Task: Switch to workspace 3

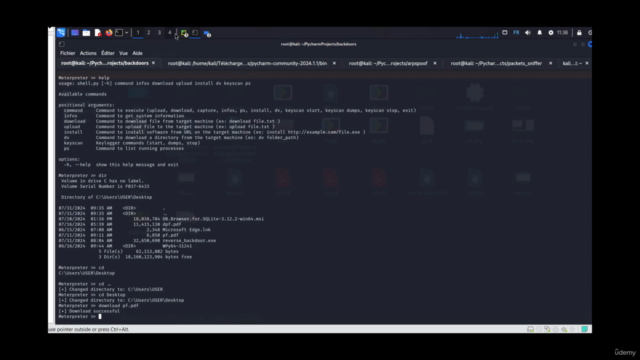Action: (159, 33)
